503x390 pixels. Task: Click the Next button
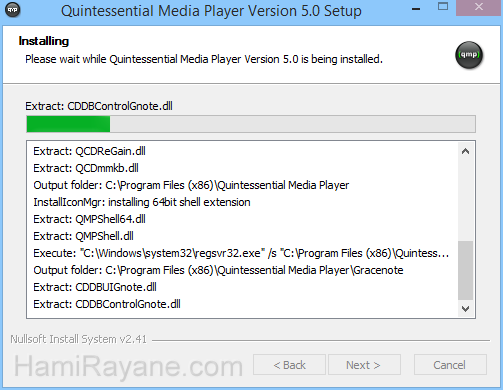pyautogui.click(x=364, y=365)
